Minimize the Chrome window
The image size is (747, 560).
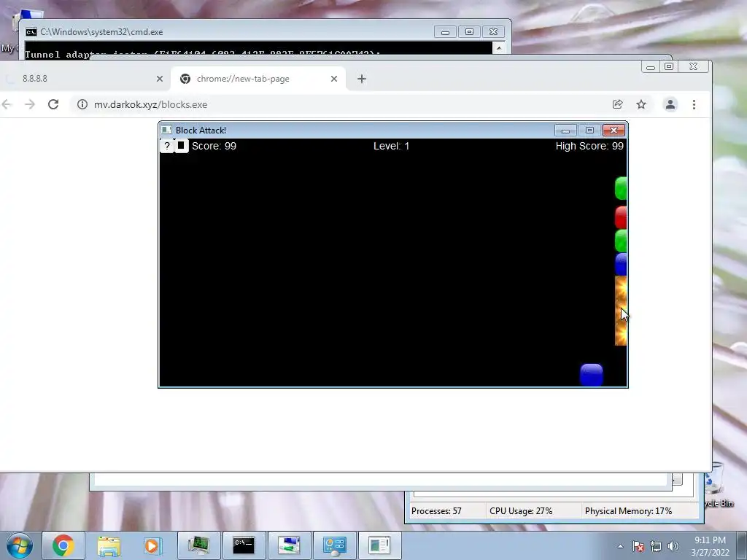650,67
